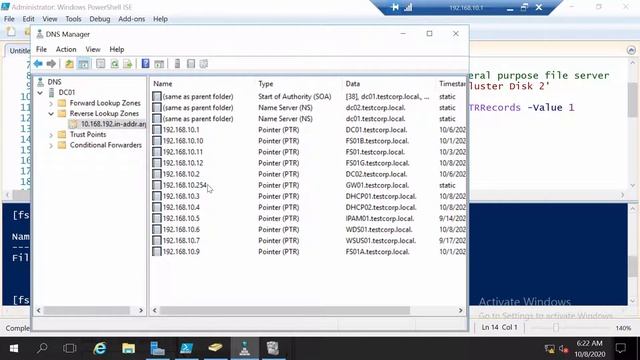Select the 192.168.10.9 record
The image size is (640, 360).
[181, 252]
